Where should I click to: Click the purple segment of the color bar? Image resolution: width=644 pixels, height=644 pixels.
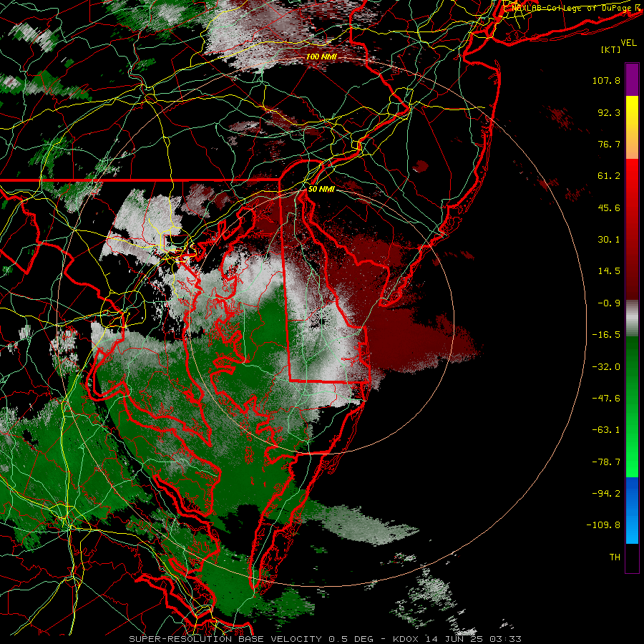tap(632, 79)
